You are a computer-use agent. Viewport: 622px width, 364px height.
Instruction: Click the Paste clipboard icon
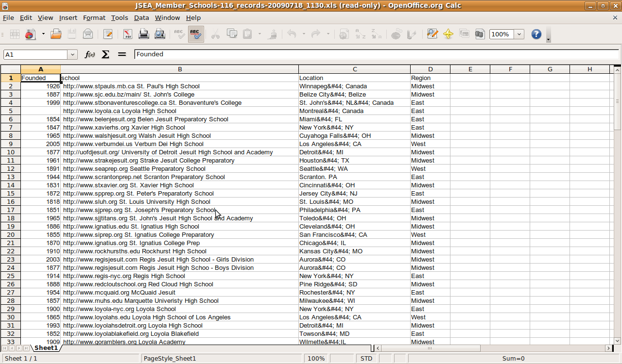[247, 34]
